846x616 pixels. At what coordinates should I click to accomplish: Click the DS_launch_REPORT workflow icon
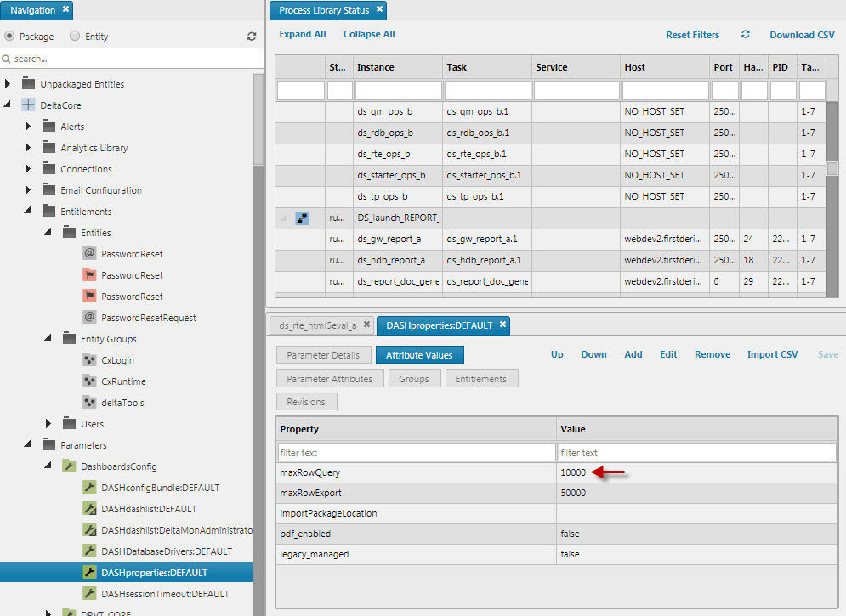(302, 218)
